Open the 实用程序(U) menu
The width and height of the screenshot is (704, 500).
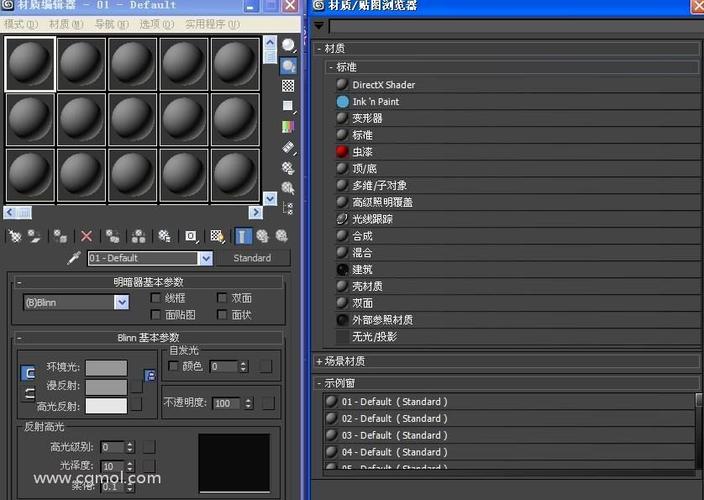tap(212, 24)
